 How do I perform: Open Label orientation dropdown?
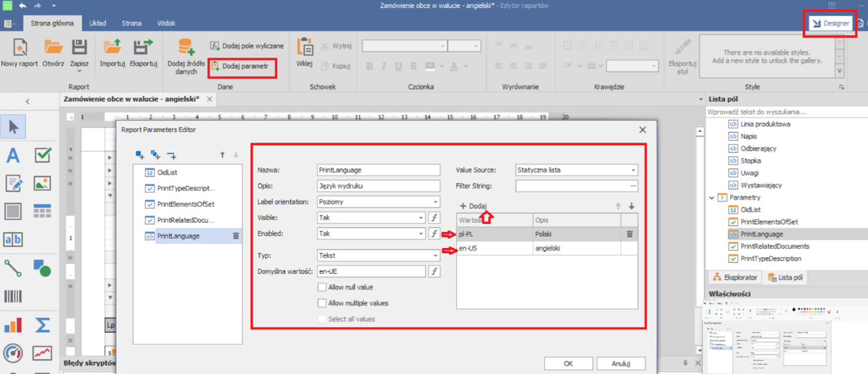tap(435, 202)
